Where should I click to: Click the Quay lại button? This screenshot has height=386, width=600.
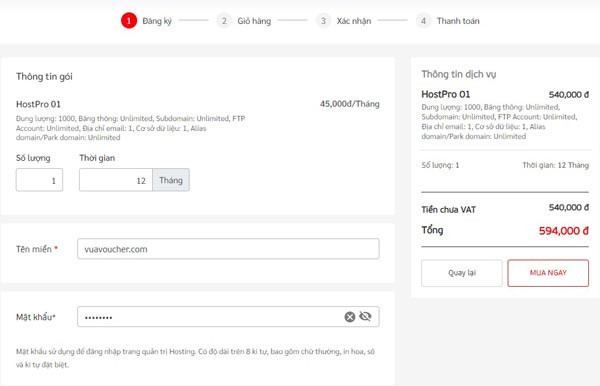(x=462, y=273)
